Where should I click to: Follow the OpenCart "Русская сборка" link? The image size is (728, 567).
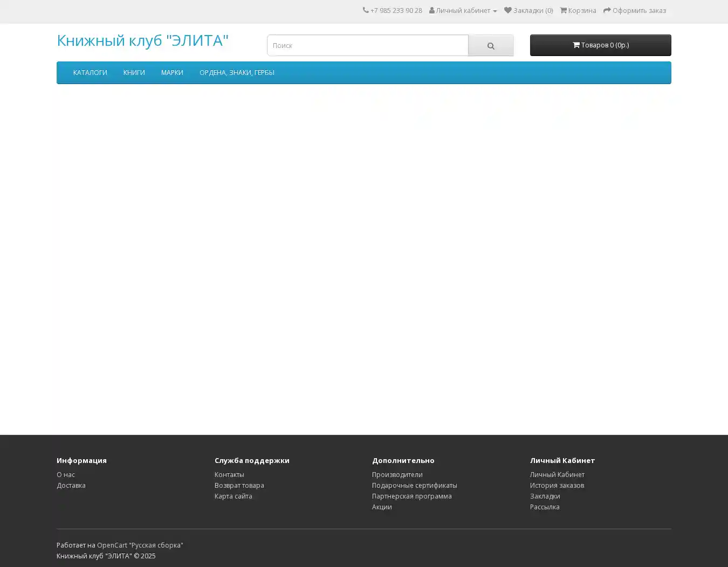click(x=140, y=545)
